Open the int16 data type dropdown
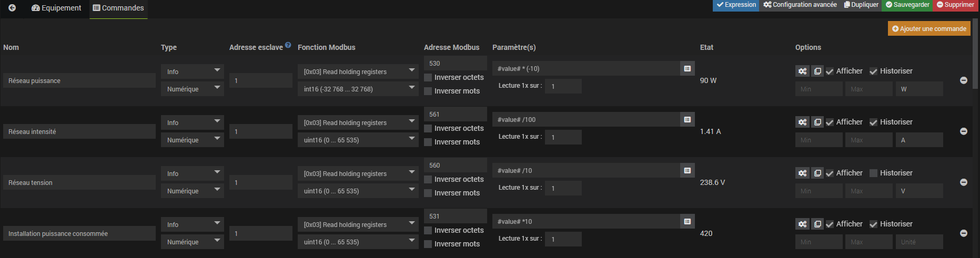The width and height of the screenshot is (980, 258). [x=358, y=89]
